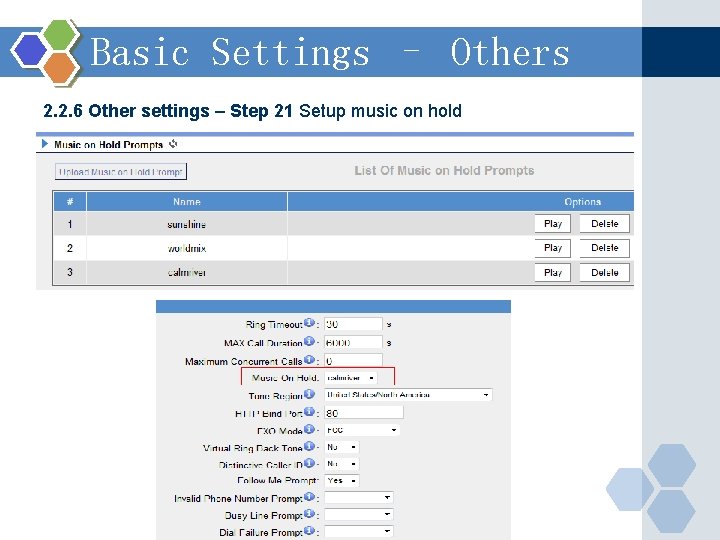Screen dimensions: 720x540
Task: Delete the calmriver prompt
Action: 604,272
